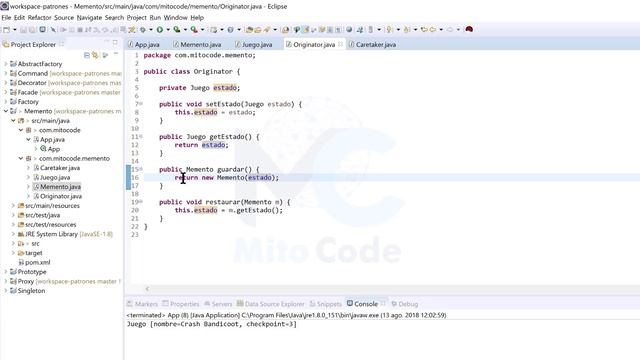The width and height of the screenshot is (640, 360).
Task: Collapse the Memento project node
Action: (6, 111)
